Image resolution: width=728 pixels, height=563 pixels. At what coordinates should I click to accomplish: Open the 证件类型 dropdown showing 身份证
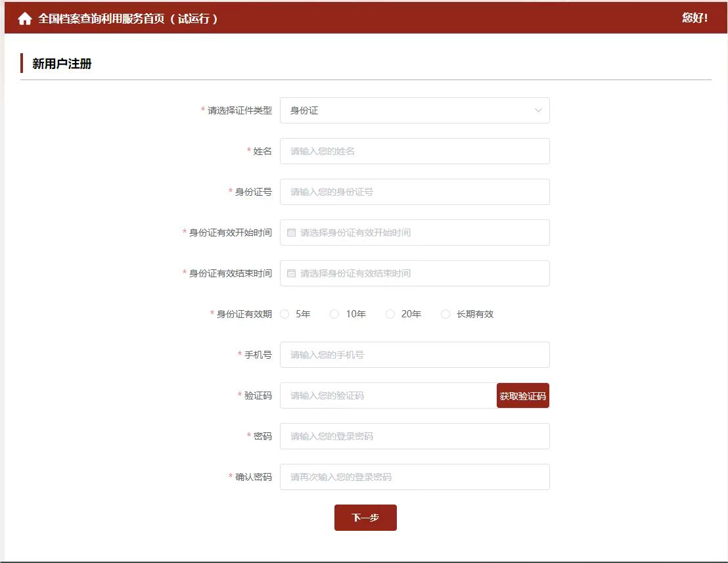point(407,110)
